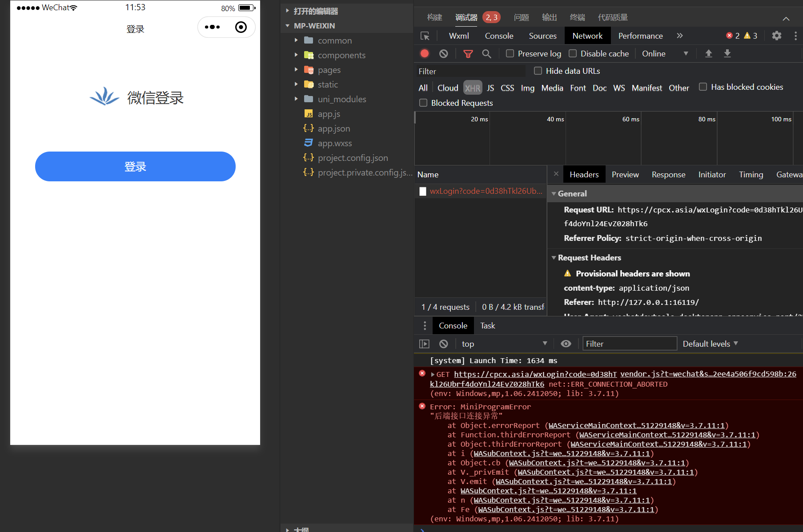Open app.json file
Screen dimensions: 803x532
point(333,128)
